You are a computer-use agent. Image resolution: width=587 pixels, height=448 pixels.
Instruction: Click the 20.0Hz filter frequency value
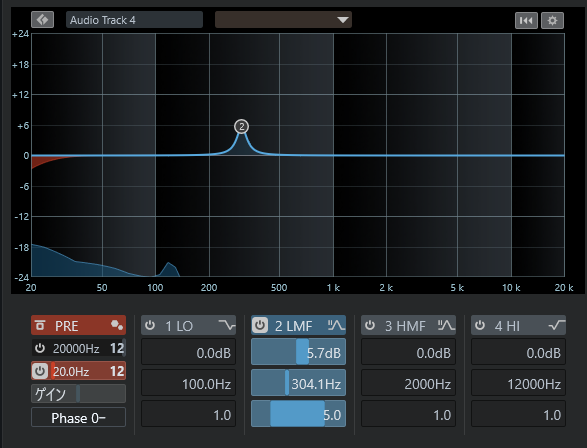point(71,372)
